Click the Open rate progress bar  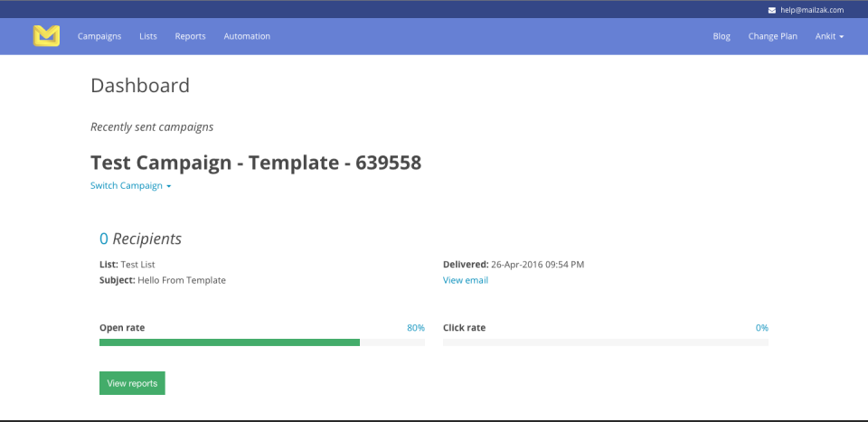(262, 342)
